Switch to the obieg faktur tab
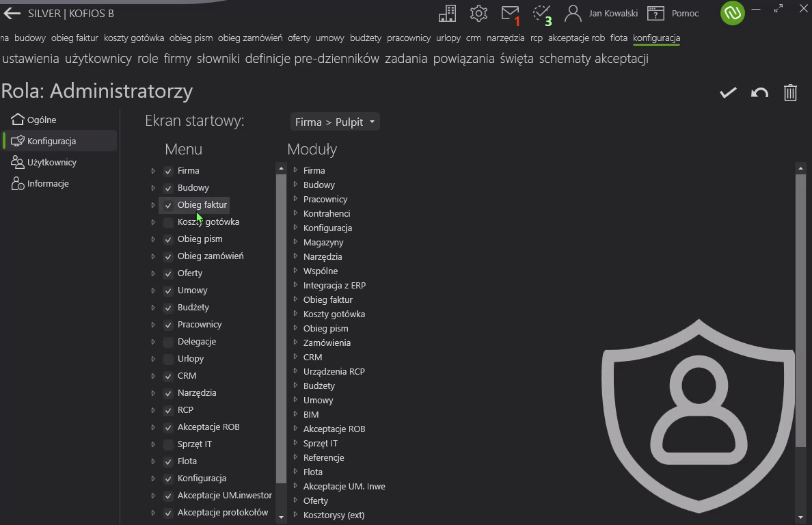Viewport: 812px width, 525px height. pyautogui.click(x=75, y=38)
